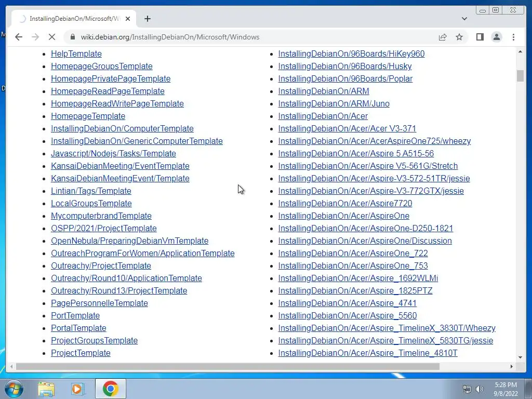Open InstallingDebianOn/96Boards/HiKey960 link
532x399 pixels.
tap(352, 54)
